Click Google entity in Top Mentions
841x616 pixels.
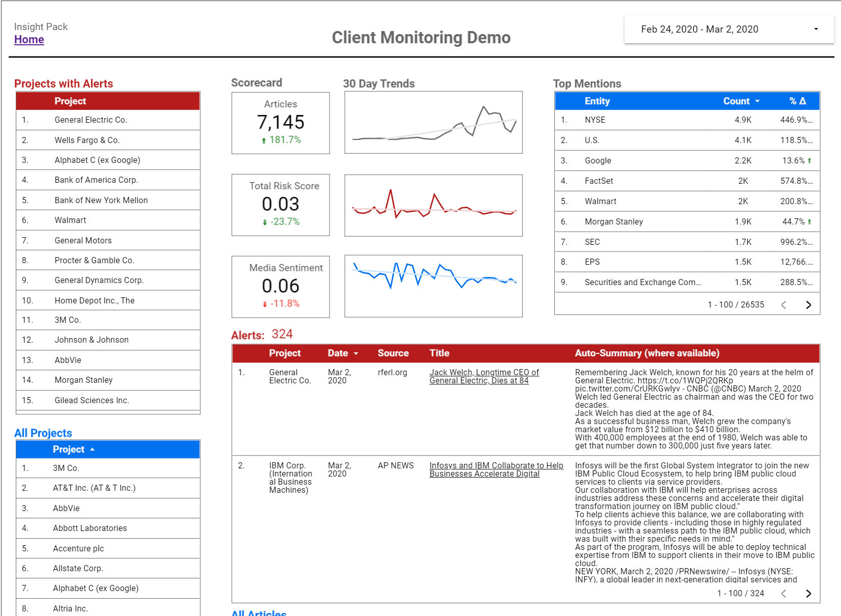tap(598, 161)
